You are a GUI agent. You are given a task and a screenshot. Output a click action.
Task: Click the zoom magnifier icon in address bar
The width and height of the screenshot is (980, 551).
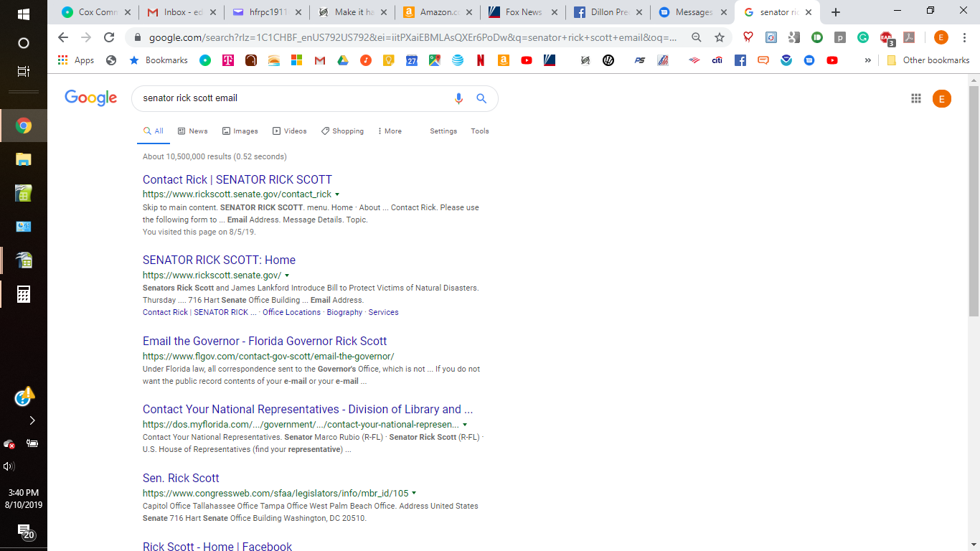(697, 37)
